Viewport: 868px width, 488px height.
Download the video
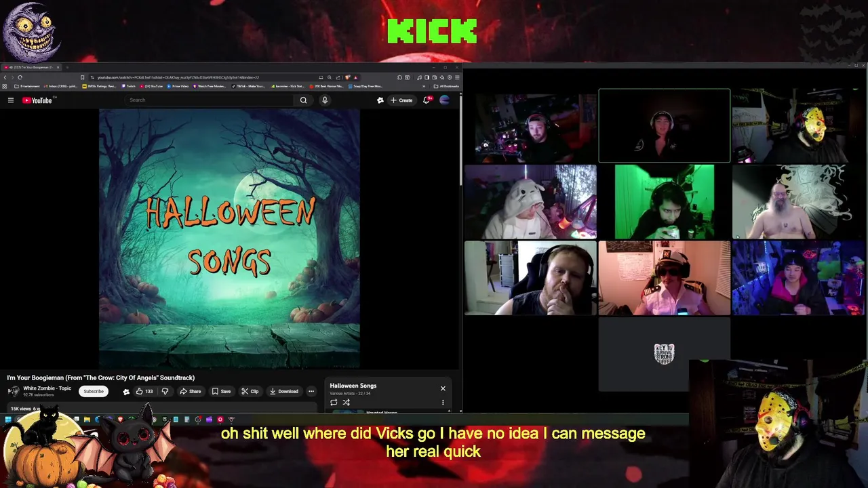[283, 391]
